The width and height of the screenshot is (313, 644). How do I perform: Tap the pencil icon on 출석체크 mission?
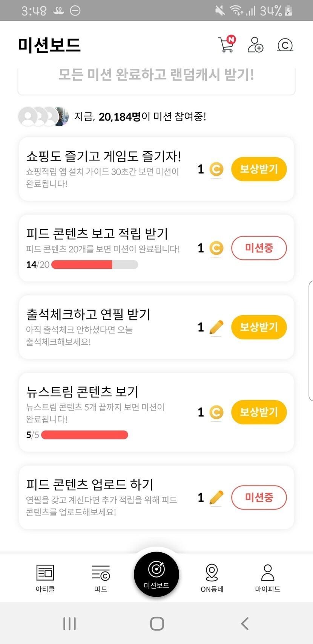(216, 327)
